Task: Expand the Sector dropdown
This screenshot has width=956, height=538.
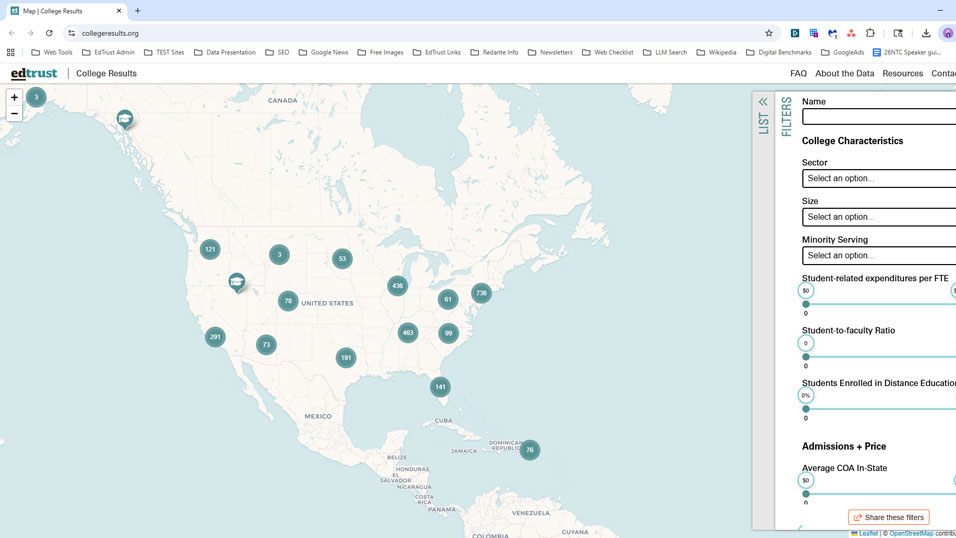Action: point(878,178)
